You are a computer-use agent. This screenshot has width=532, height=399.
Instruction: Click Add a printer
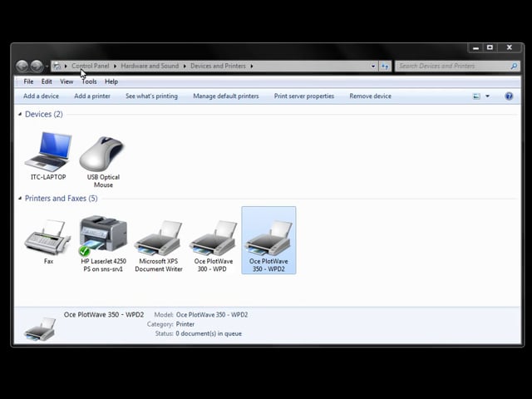(92, 96)
